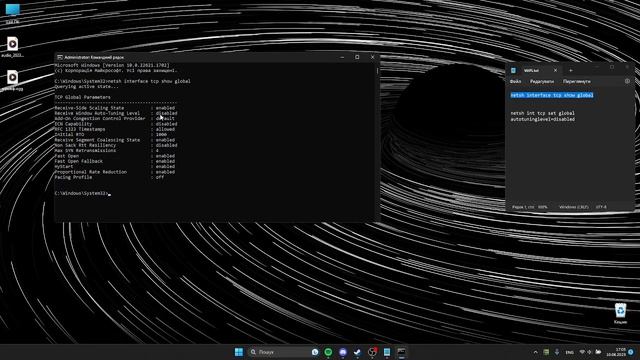Click the 'ECN Capability' line
This screenshot has width=640, height=360.
116,124
